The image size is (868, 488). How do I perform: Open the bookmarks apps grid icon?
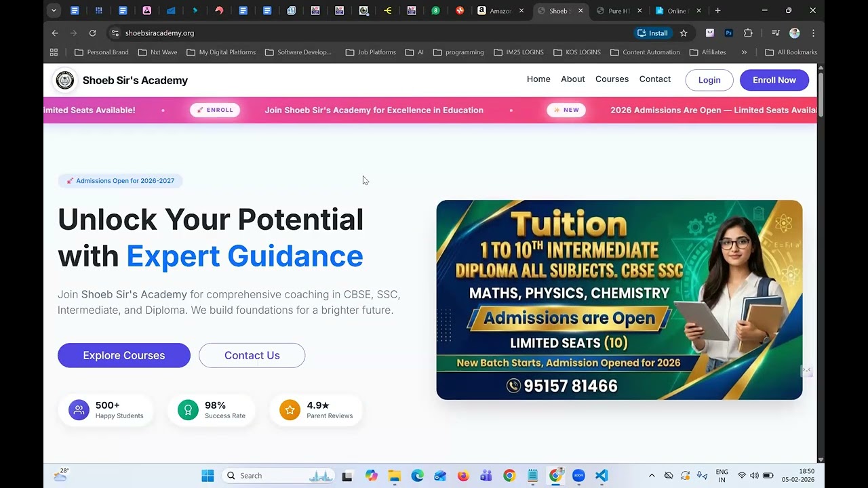(x=54, y=52)
